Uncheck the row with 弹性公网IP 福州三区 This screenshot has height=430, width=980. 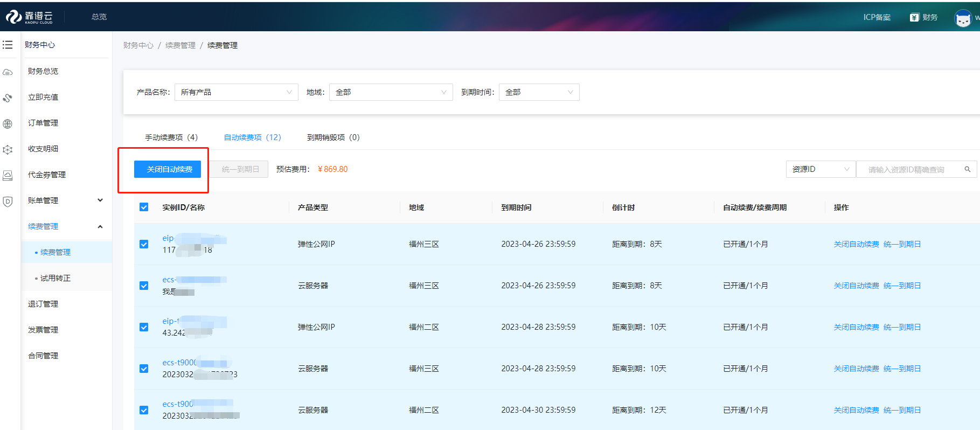pyautogui.click(x=144, y=244)
